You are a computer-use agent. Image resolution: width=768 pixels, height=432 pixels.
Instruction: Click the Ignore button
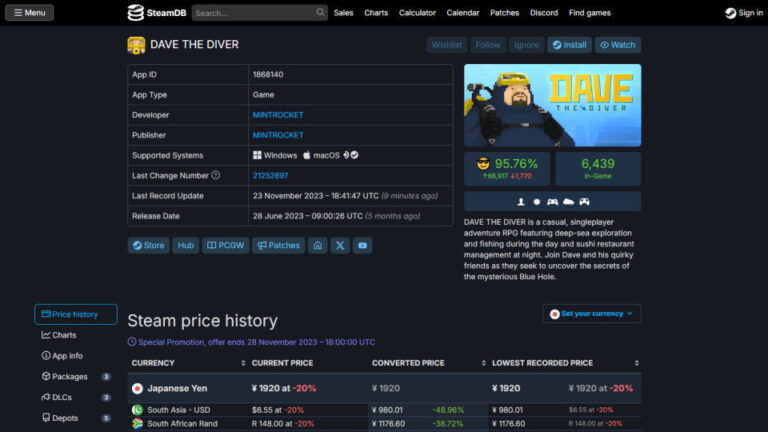(526, 45)
